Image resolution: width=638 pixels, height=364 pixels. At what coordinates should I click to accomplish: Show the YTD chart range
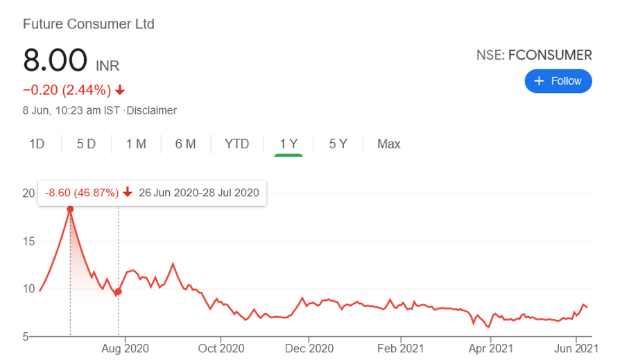point(236,144)
